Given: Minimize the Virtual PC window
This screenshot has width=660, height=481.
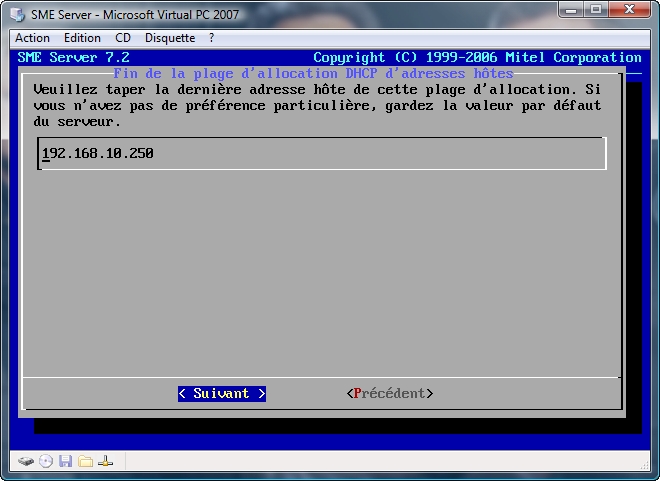Looking at the screenshot, I should tap(570, 9).
